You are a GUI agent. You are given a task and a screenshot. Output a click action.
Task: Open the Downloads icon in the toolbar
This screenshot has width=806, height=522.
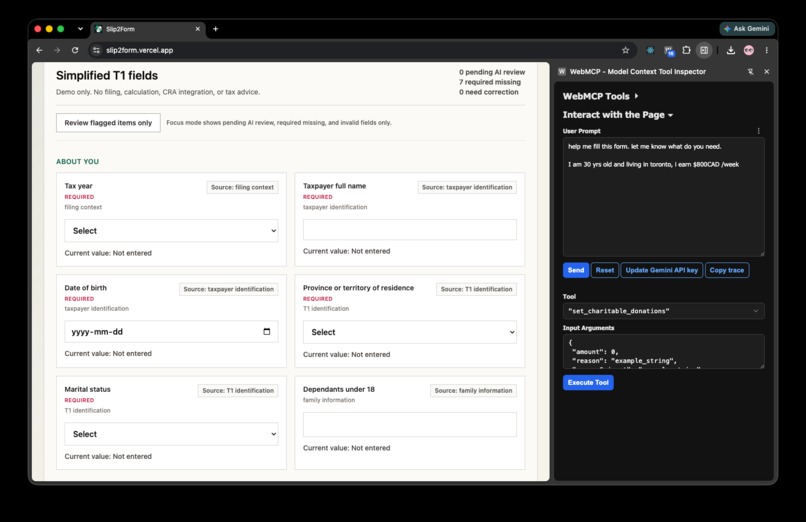tap(730, 50)
